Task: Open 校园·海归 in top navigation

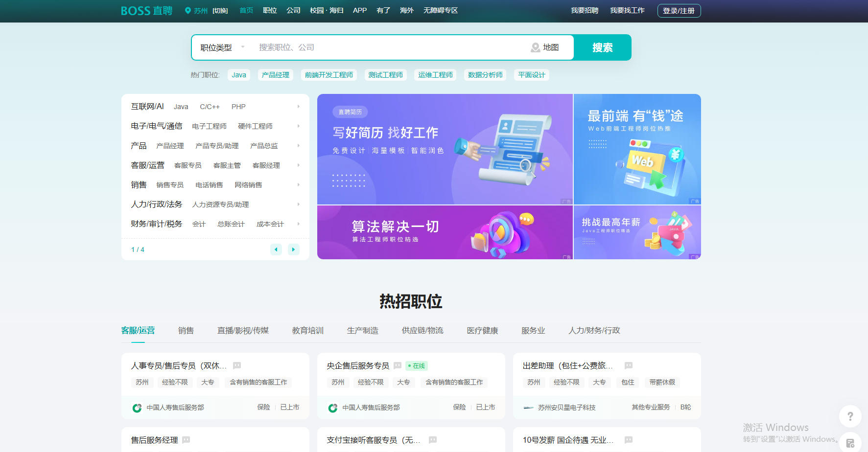Action: (327, 10)
